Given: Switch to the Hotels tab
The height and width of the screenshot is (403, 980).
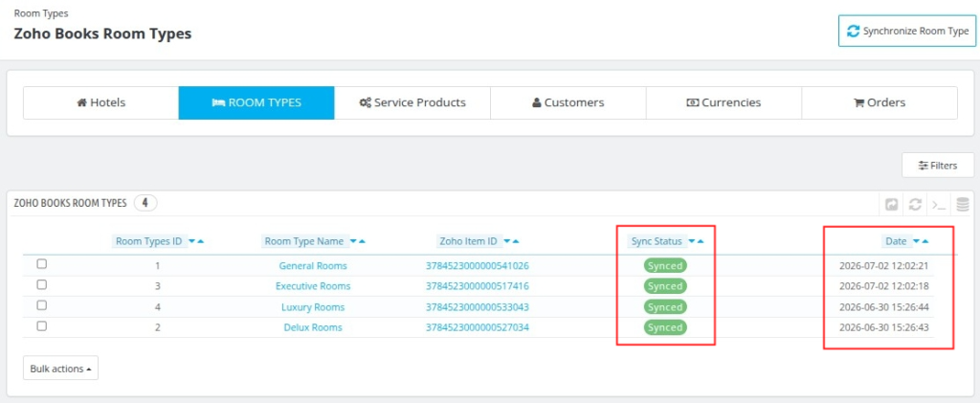Looking at the screenshot, I should coord(100,102).
